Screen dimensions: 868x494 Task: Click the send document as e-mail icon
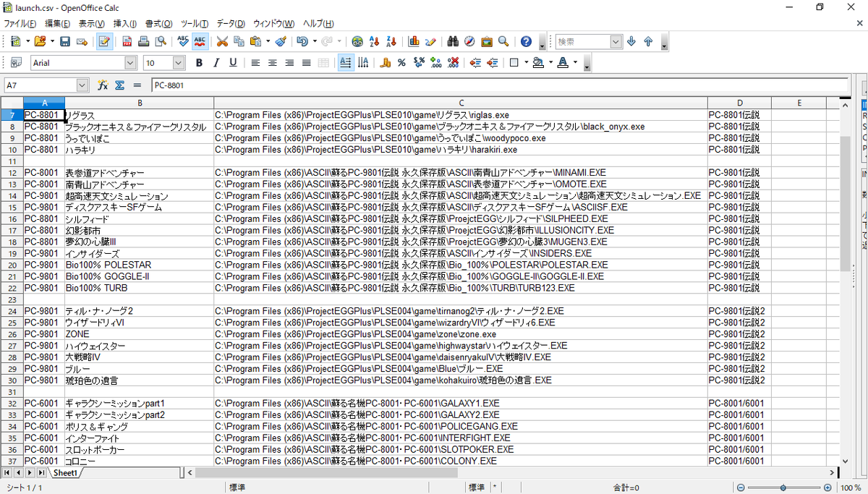click(82, 42)
